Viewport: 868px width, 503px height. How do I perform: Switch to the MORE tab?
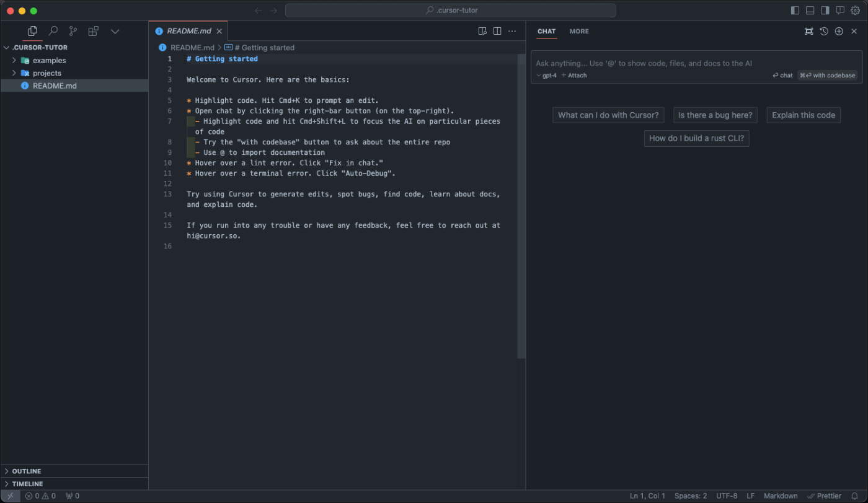pyautogui.click(x=579, y=31)
